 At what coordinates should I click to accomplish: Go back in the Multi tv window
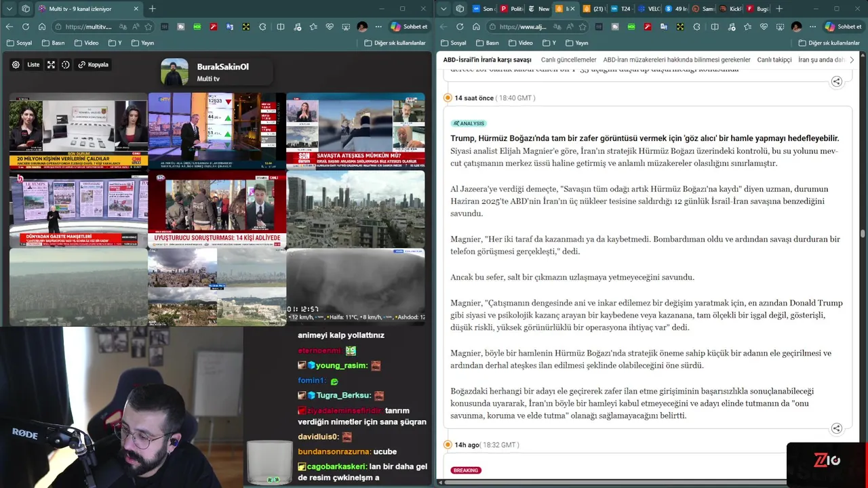[9, 26]
